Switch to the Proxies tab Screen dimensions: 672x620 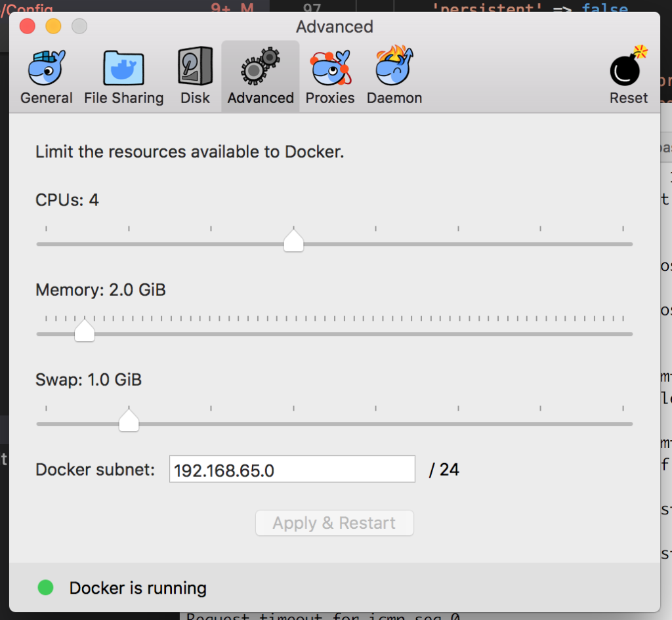(x=330, y=75)
